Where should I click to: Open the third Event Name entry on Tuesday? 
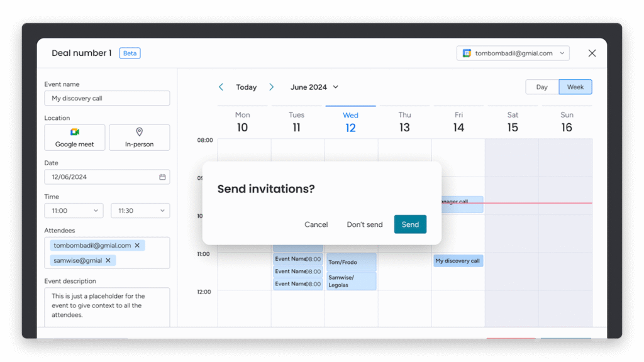coord(297,283)
